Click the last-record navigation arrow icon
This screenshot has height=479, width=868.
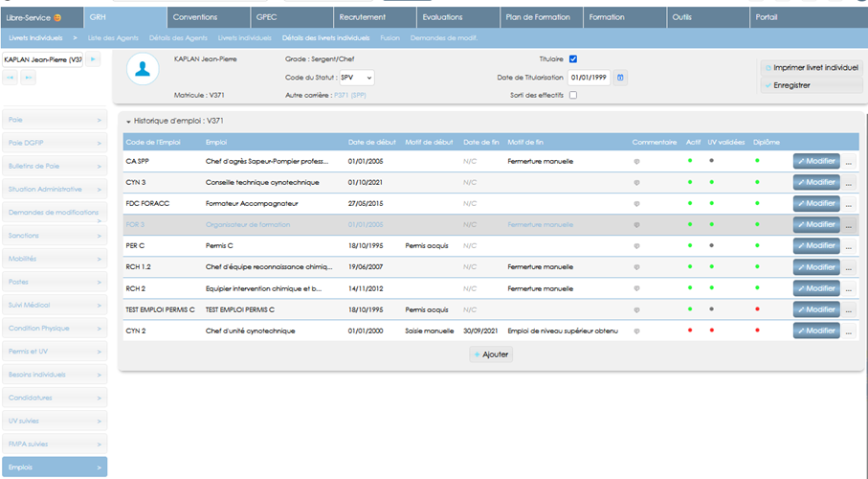coord(29,78)
